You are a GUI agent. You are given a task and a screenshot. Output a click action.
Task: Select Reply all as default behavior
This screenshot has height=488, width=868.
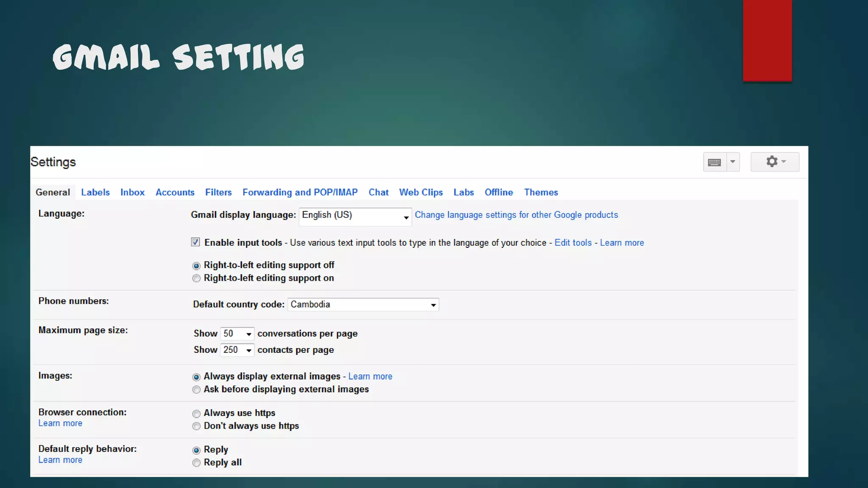click(x=196, y=463)
